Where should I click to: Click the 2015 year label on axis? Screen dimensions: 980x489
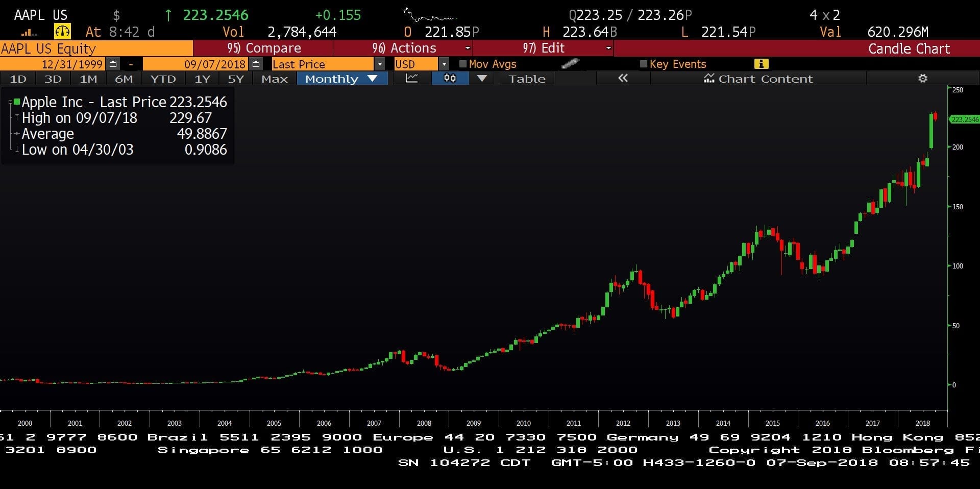click(x=772, y=423)
